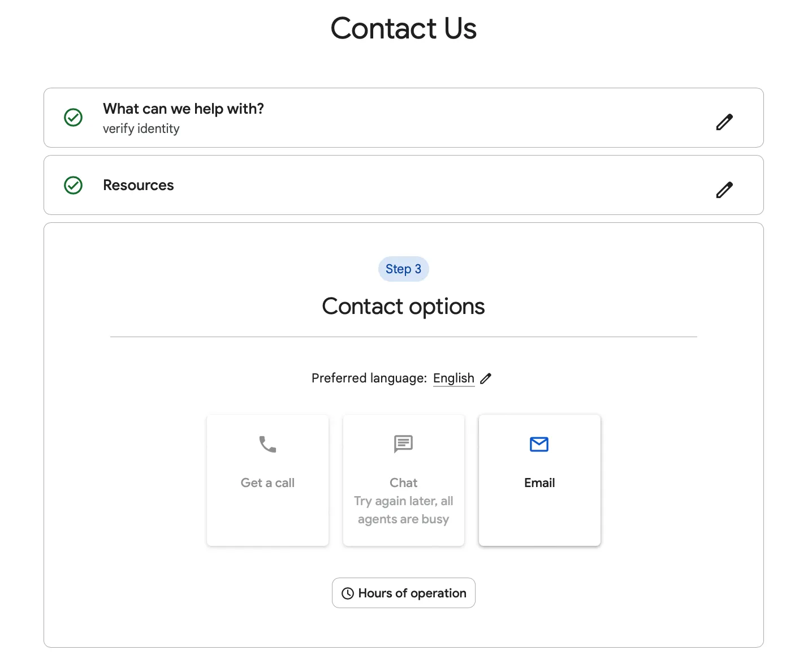Click green checkmark beside What can we help with
The image size is (812, 663).
pyautogui.click(x=74, y=118)
